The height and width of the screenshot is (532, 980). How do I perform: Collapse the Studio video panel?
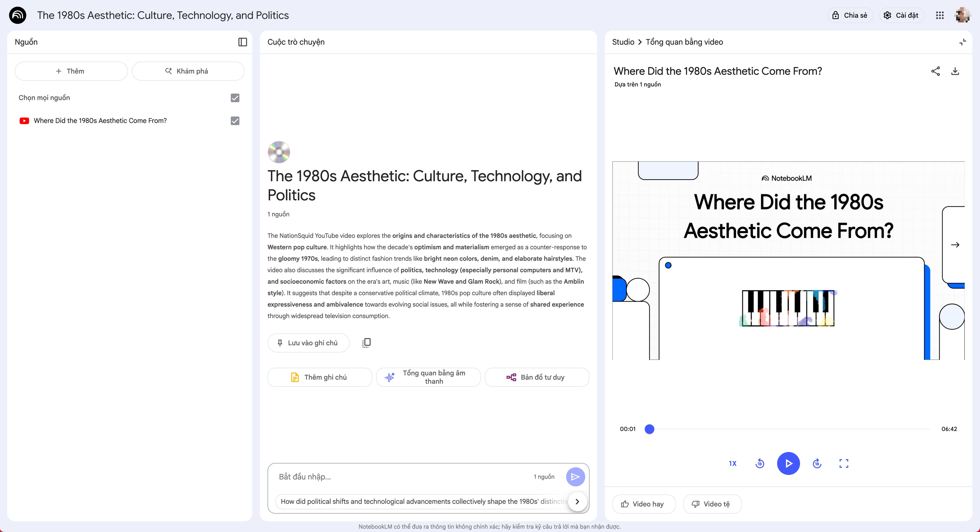[x=963, y=42]
